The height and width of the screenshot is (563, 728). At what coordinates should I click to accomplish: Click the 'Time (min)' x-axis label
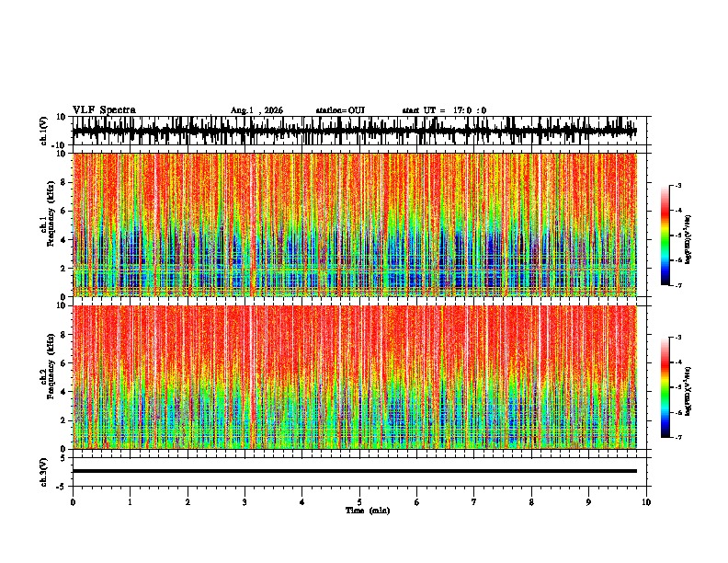[x=368, y=511]
